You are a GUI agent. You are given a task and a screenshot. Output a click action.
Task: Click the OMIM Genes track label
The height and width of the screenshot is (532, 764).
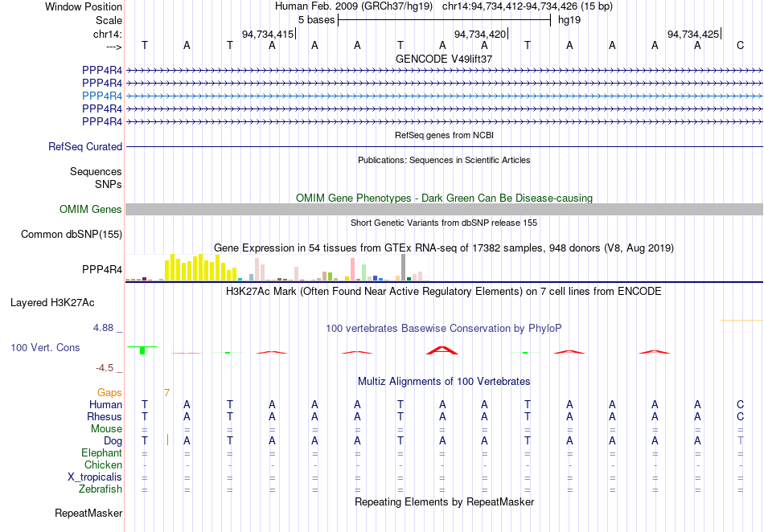tap(91, 209)
